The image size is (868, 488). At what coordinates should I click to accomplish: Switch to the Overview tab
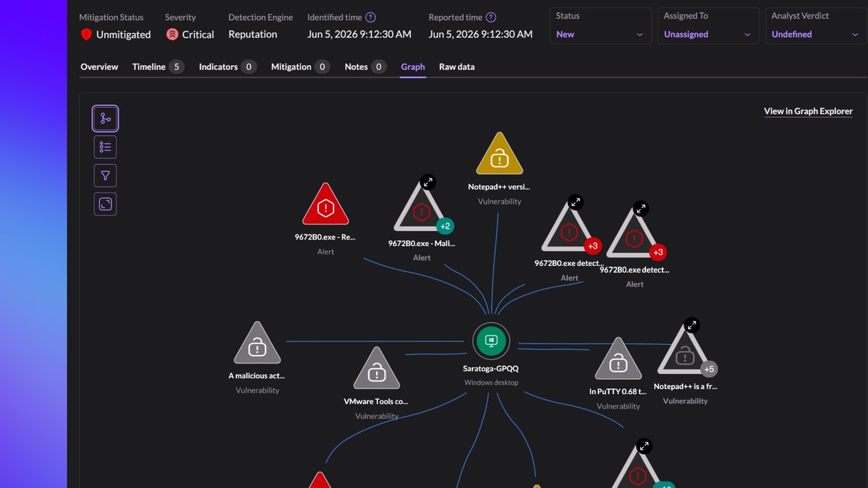tap(99, 67)
